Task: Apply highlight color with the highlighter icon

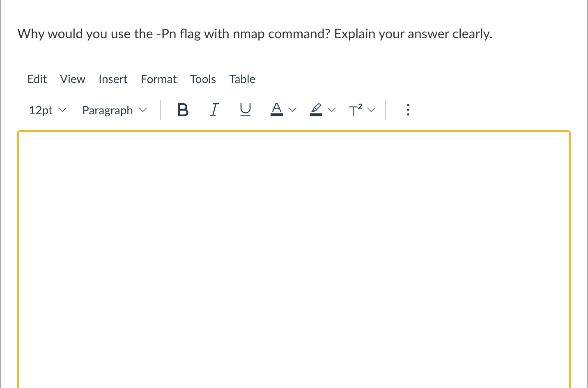Action: click(315, 110)
